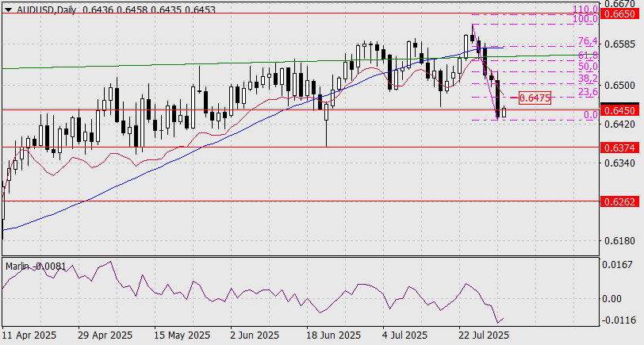Click the Fibonacci 100.0 level label

(585, 19)
